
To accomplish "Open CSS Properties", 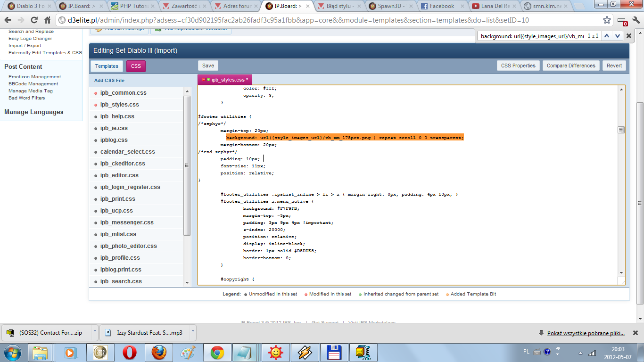I will pos(518,66).
